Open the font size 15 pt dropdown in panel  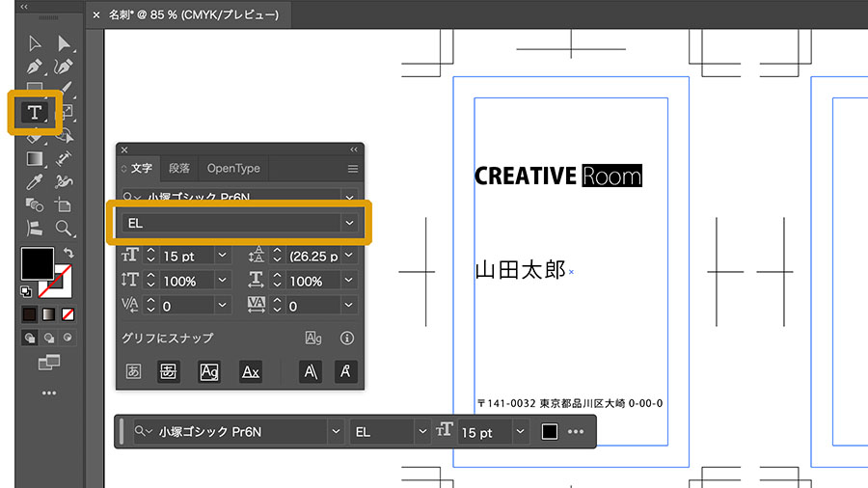click(222, 255)
